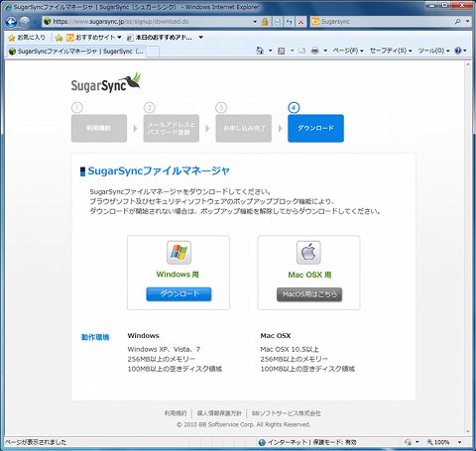This screenshot has width=476, height=451.
Task: Click the Home icon in command bar
Action: click(x=260, y=51)
